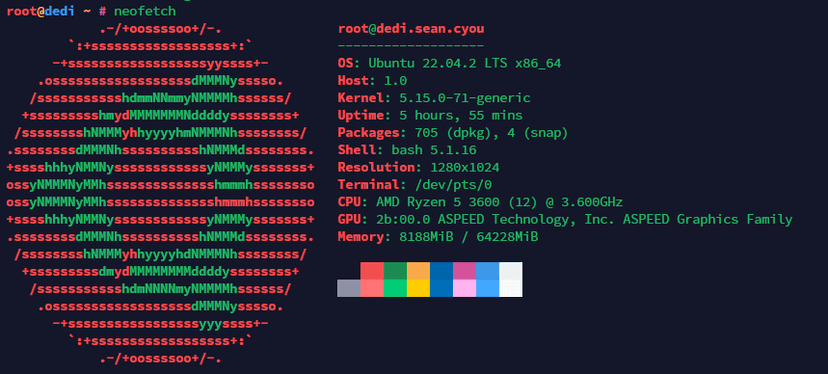The height and width of the screenshot is (374, 828).
Task: Click the Shell value bash 5.1.16
Action: [434, 151]
